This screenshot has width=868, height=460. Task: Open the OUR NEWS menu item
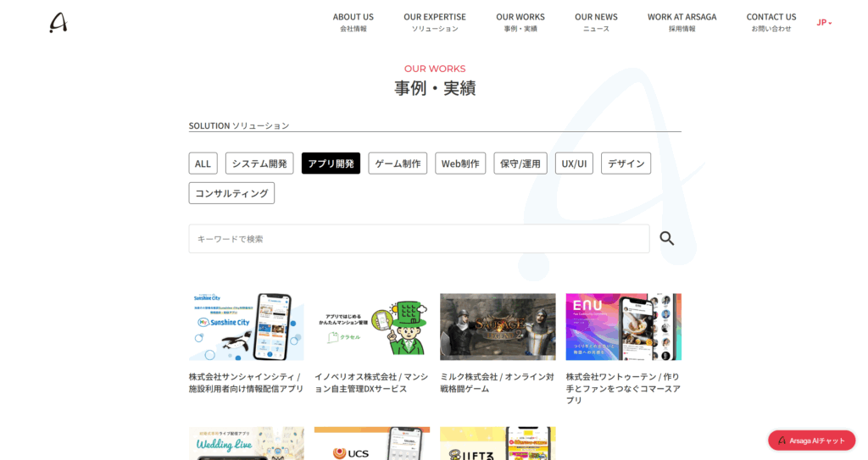point(596,22)
